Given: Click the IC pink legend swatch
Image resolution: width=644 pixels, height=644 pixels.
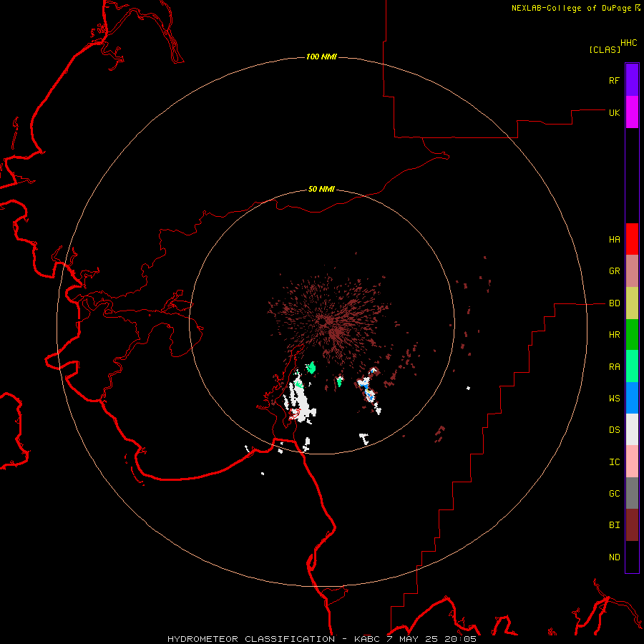Looking at the screenshot, I should click(x=632, y=462).
